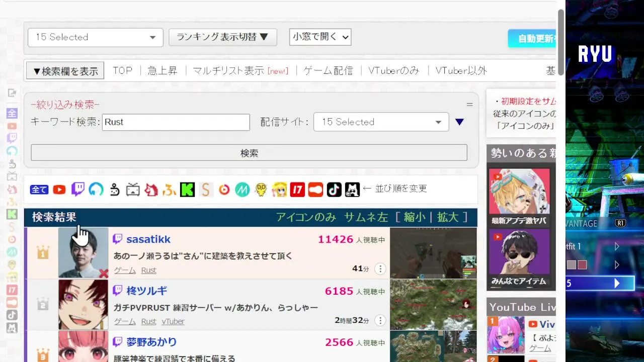The height and width of the screenshot is (362, 644).
Task: Click the black cat icon in the site icon row
Action: (352, 190)
